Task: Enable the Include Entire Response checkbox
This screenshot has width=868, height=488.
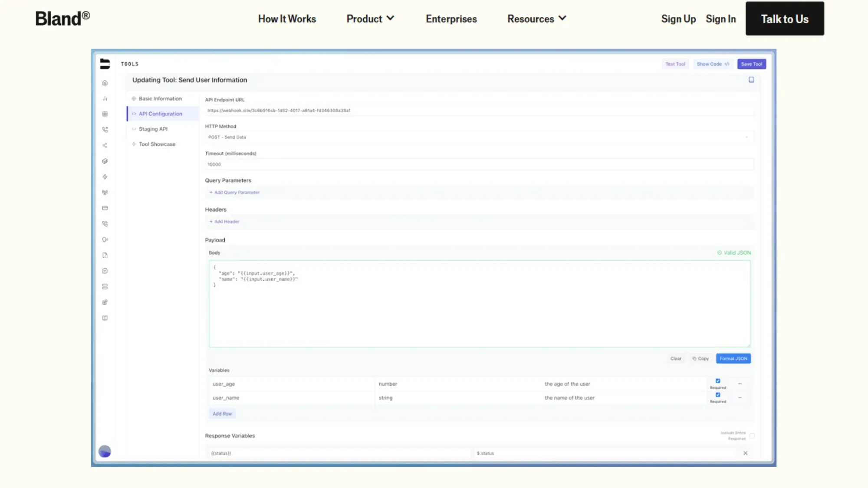Action: (752, 436)
